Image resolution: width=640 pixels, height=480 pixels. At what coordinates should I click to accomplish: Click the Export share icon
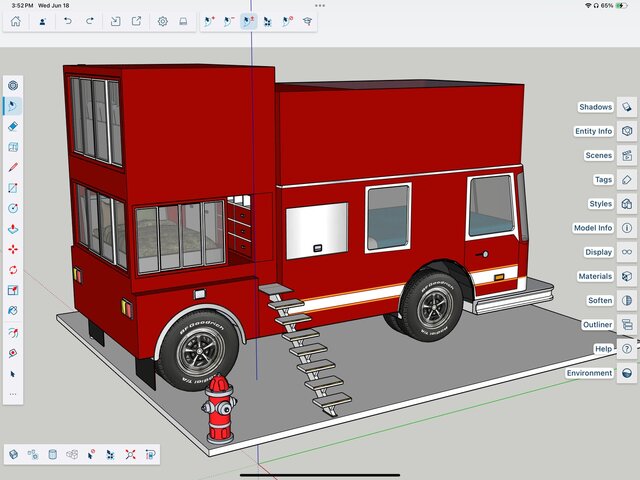click(x=137, y=21)
